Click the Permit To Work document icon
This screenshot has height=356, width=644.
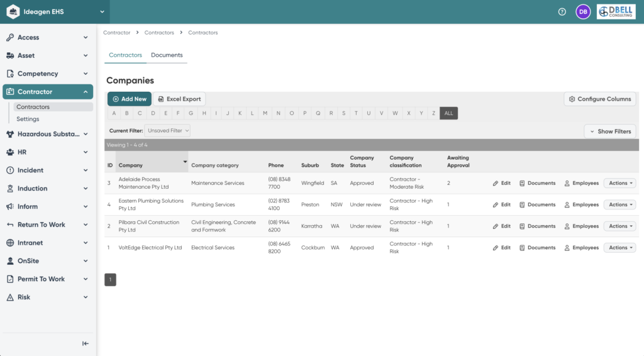click(10, 279)
